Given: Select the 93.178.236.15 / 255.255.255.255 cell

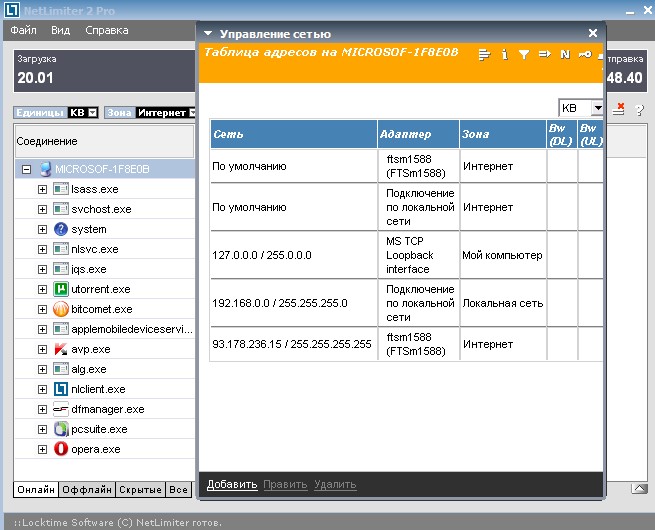Looking at the screenshot, I should [x=294, y=344].
